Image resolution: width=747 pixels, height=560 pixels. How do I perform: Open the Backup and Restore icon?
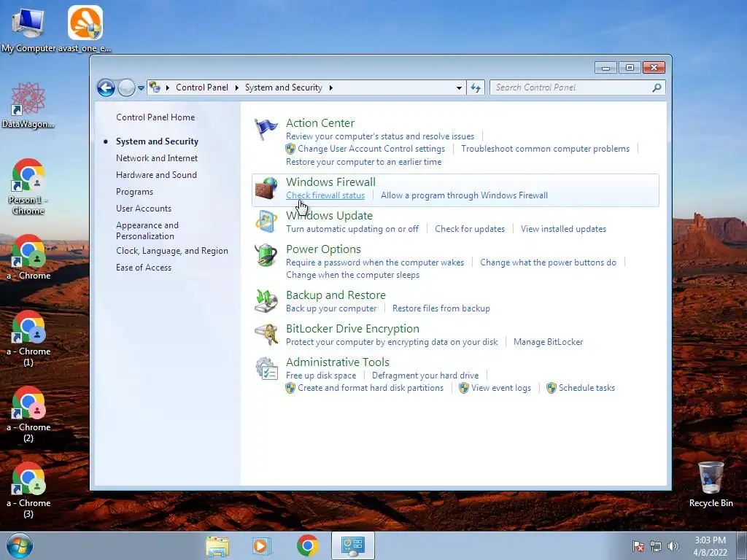click(266, 301)
